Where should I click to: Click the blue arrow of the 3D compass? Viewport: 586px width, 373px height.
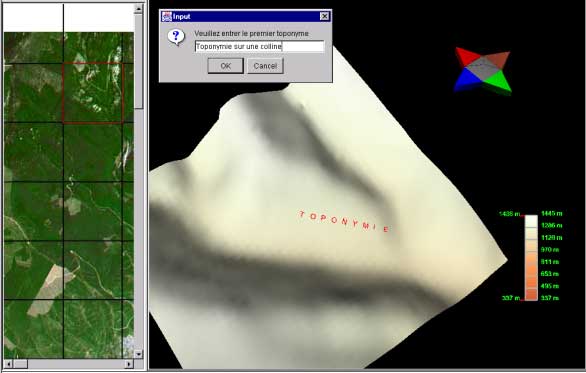click(x=465, y=80)
